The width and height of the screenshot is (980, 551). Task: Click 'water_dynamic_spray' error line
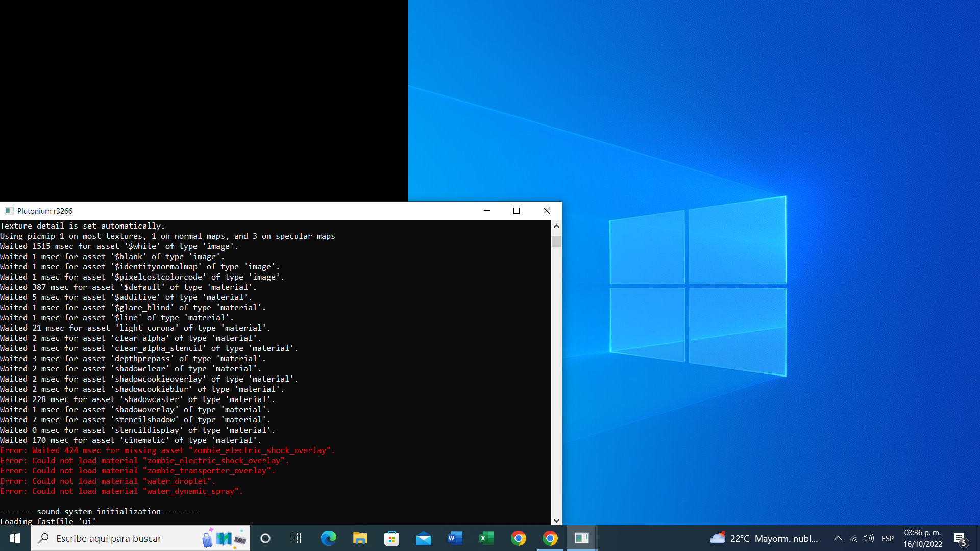(121, 491)
